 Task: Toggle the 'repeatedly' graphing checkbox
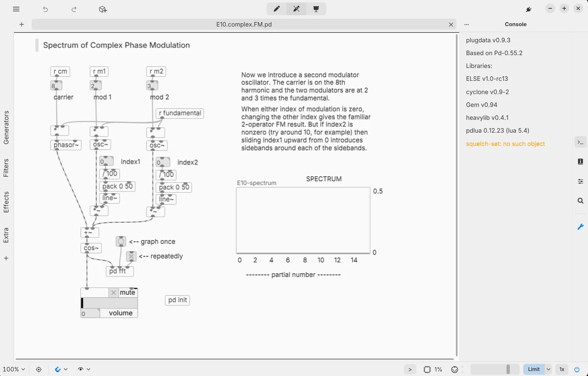pyautogui.click(x=131, y=256)
